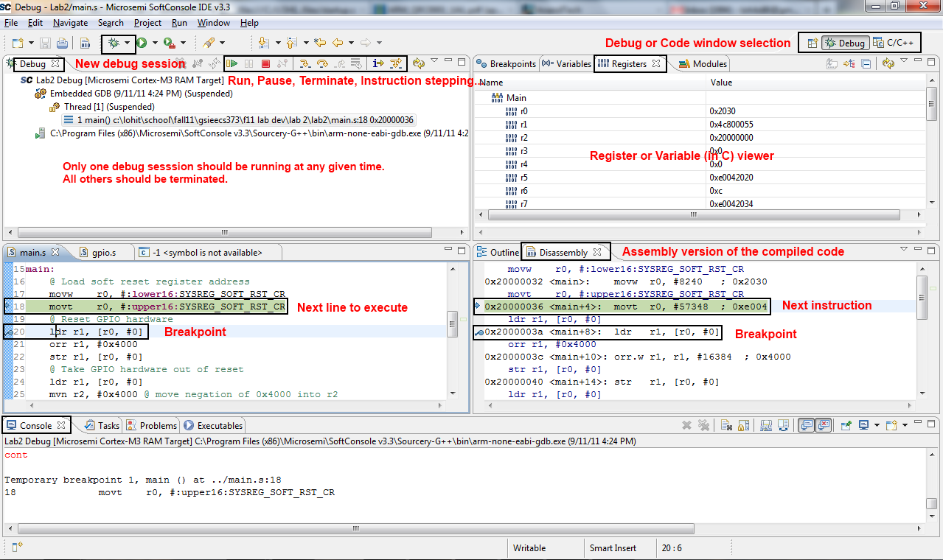
Task: Switch to the Modules tab
Action: tap(703, 64)
